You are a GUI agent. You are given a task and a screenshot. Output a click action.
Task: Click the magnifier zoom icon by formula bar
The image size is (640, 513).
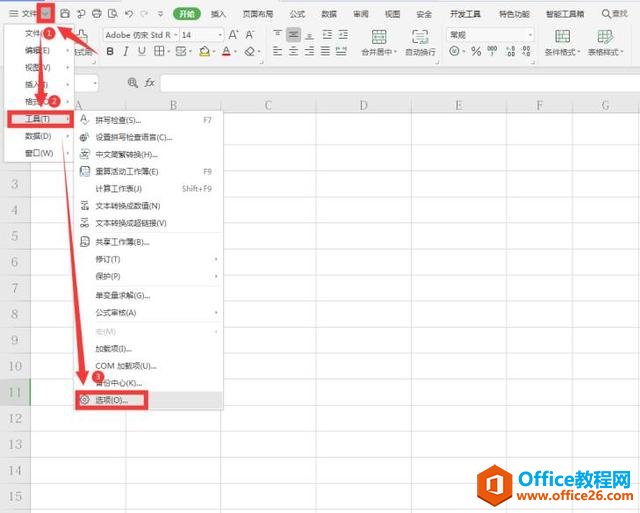click(x=133, y=83)
